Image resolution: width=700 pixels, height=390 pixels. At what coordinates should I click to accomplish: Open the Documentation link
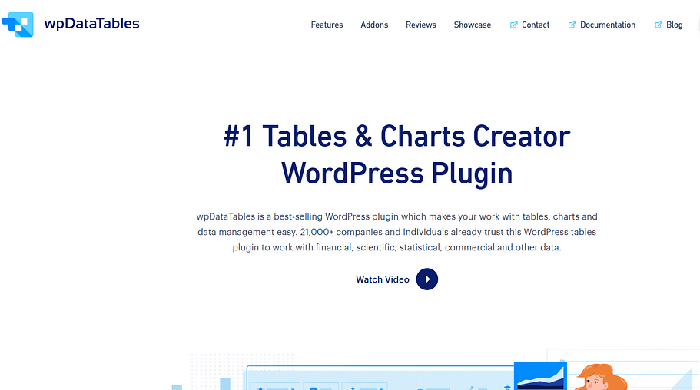[x=608, y=25]
